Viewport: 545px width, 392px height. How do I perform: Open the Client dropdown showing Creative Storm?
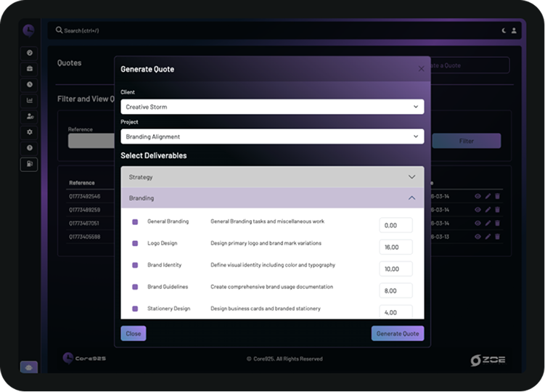(272, 107)
